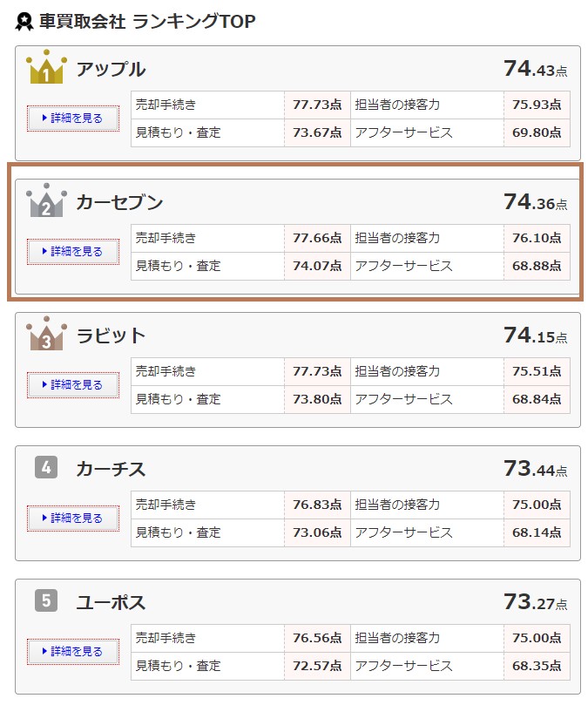Click アップル overall score 74.43点
This screenshot has height=705, width=588.
coord(534,69)
